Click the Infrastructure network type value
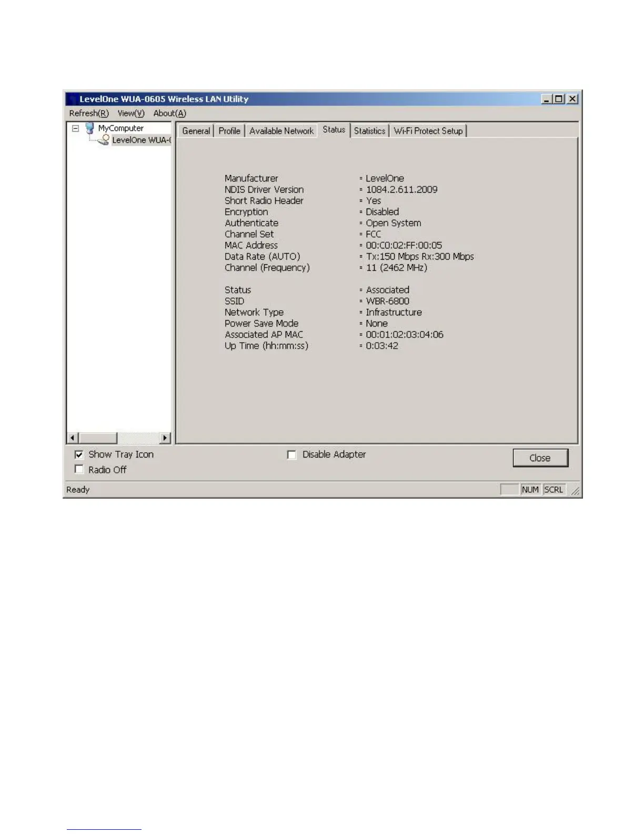Screen dimensions: 644x834 pos(394,312)
